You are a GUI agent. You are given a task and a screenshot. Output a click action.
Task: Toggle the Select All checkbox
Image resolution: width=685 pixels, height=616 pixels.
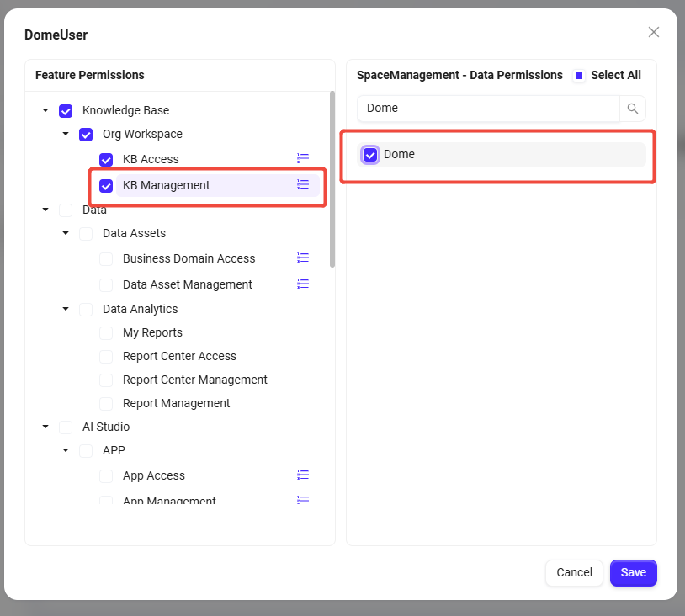579,76
